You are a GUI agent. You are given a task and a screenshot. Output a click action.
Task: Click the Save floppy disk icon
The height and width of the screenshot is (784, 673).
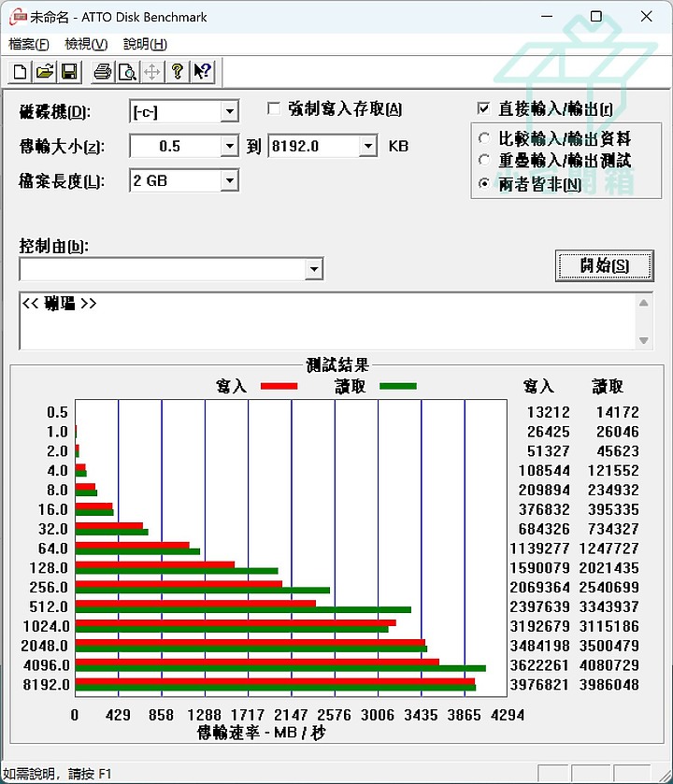coord(69,72)
